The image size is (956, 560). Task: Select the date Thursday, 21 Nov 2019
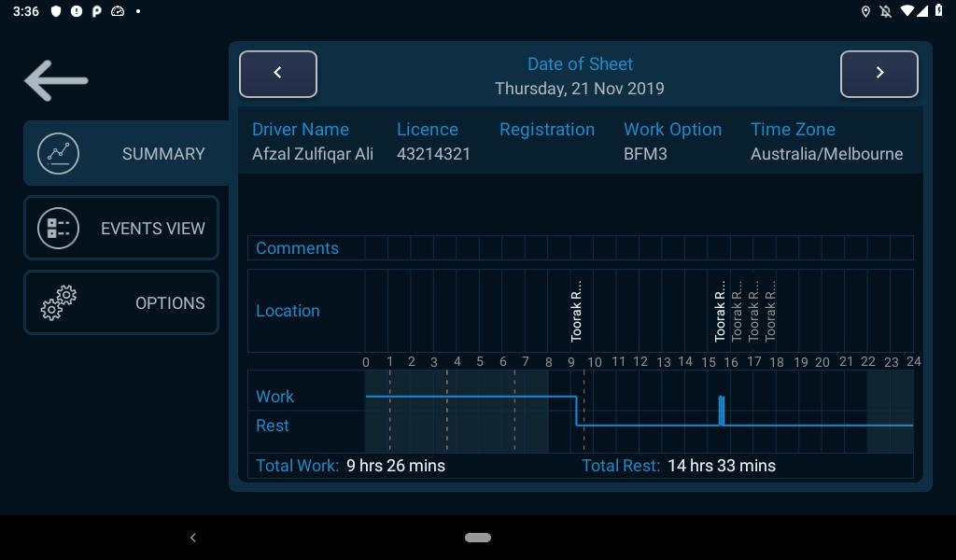click(579, 89)
